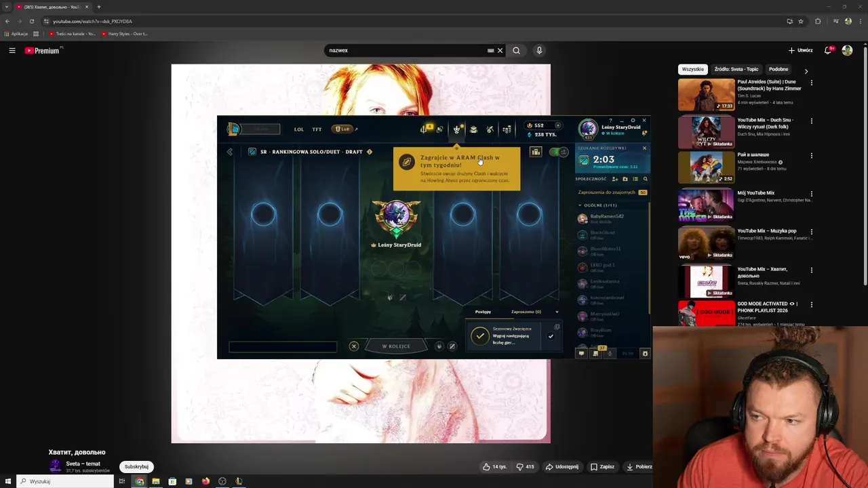The image size is (868, 488).
Task: Open the bug report icon in League client
Action: click(x=645, y=353)
